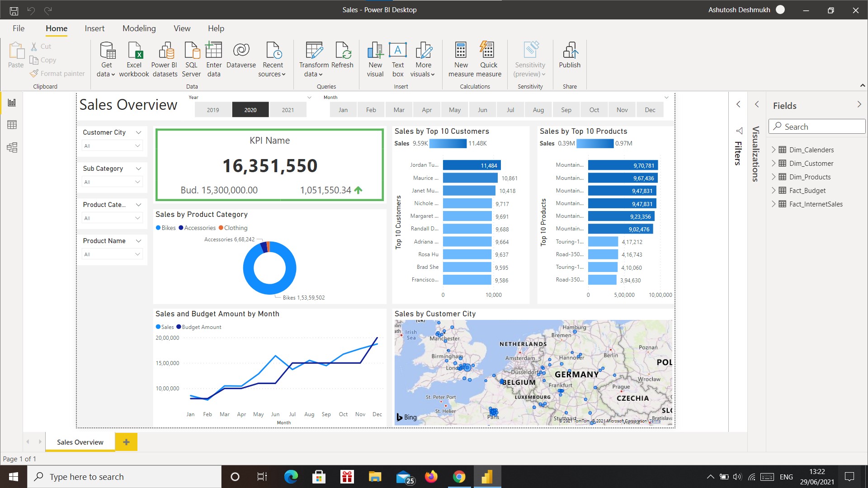Screen dimensions: 868x488
Task: Switch to Data view in sidebar
Action: 12,125
